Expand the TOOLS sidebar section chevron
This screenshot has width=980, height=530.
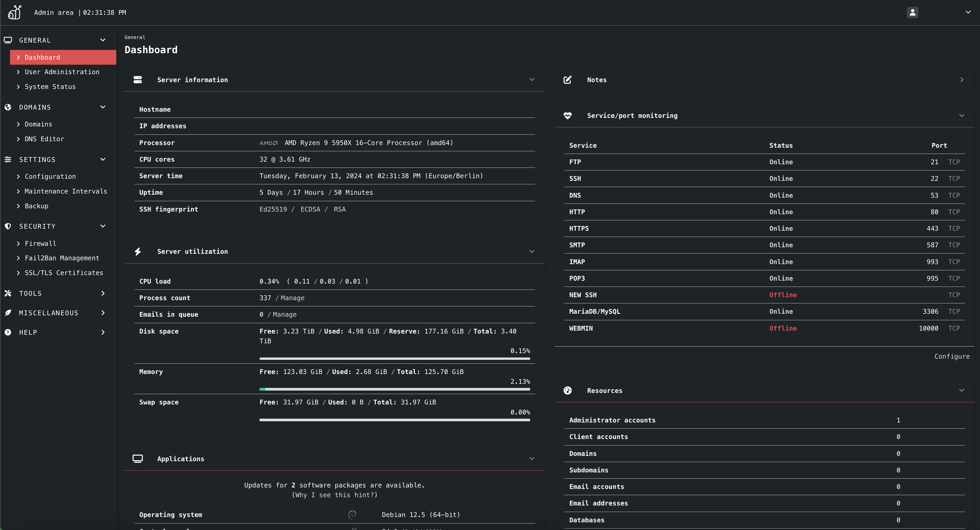point(103,293)
